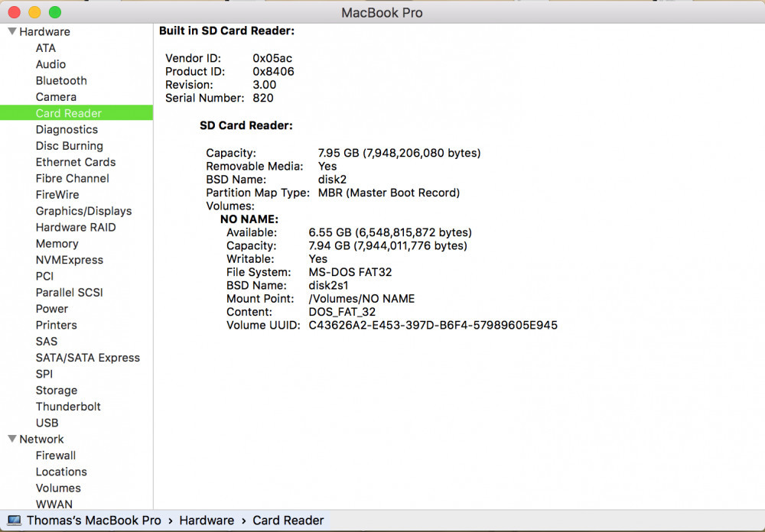Click the Vendor ID value 0x05ac
The width and height of the screenshot is (765, 532).
click(x=272, y=58)
